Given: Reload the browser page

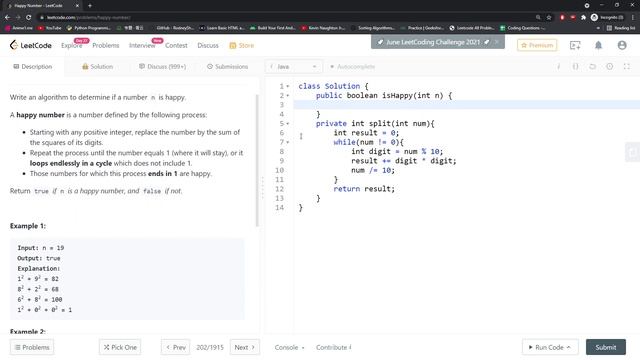Looking at the screenshot, I should coord(29,18).
